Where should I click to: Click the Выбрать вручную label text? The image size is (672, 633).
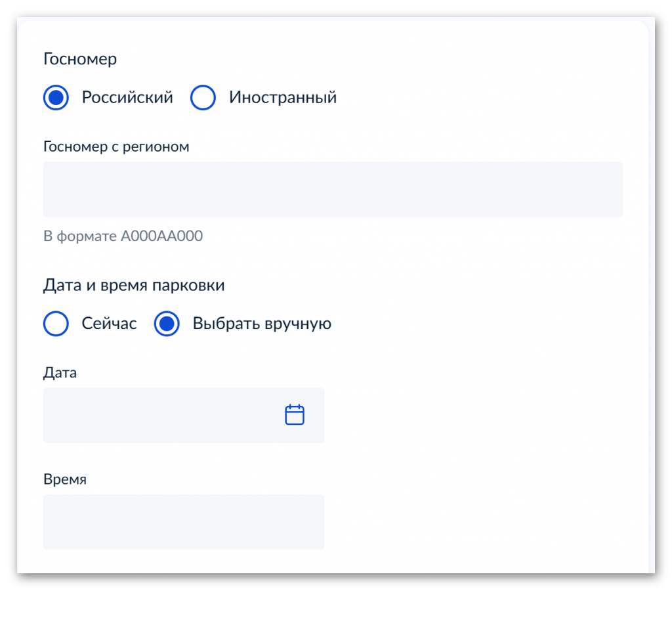tap(262, 324)
